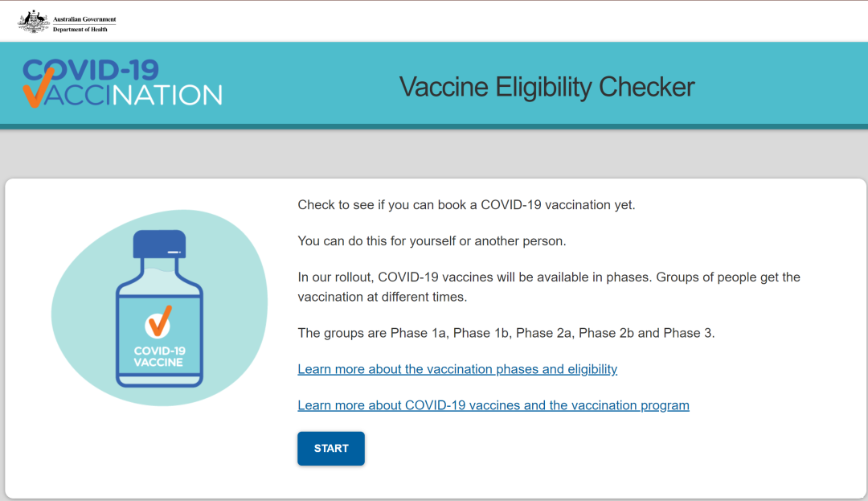Click the Department of Health text
The height and width of the screenshot is (501, 868).
click(80, 29)
